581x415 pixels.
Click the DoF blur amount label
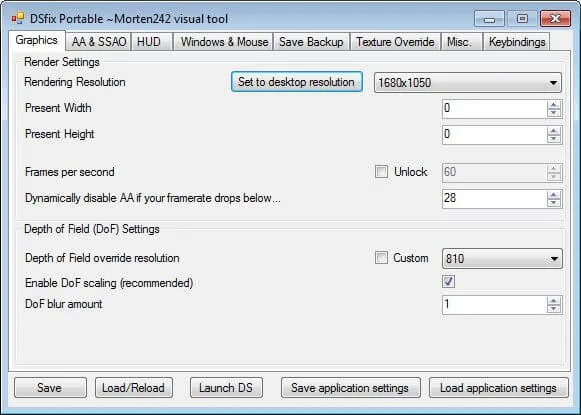click(x=64, y=304)
